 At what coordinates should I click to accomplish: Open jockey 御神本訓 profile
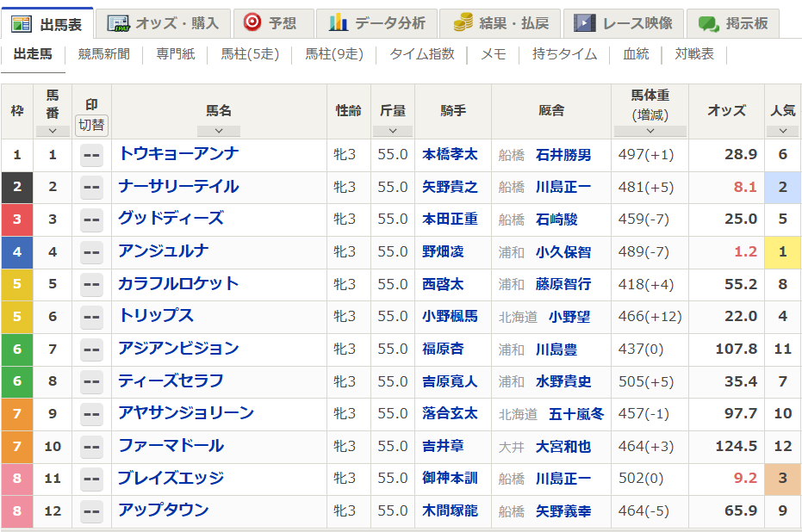tap(450, 479)
